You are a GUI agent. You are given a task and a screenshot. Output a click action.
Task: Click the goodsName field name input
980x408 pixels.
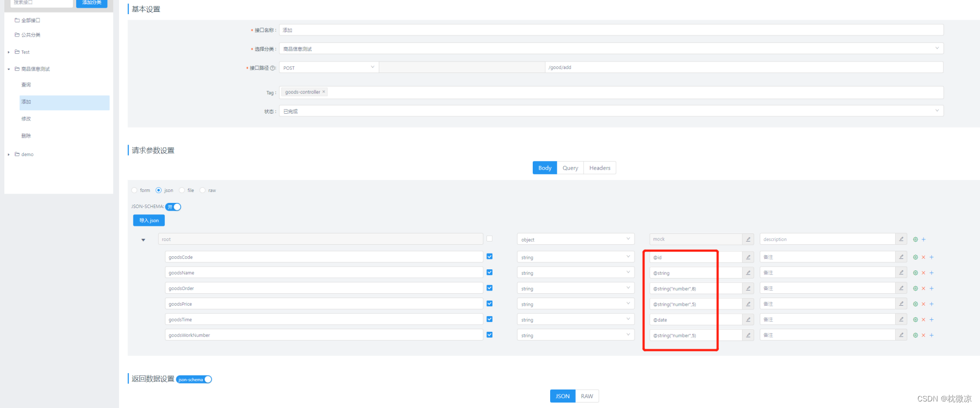point(324,273)
